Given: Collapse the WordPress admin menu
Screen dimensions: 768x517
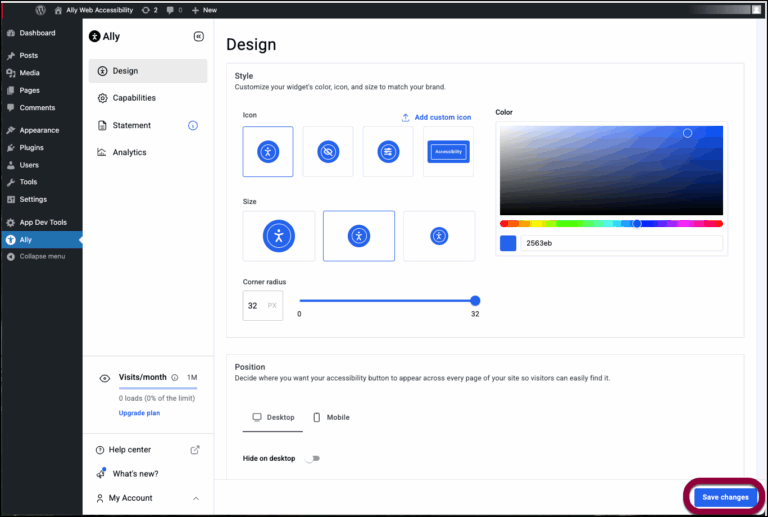Looking at the screenshot, I should click(x=42, y=257).
